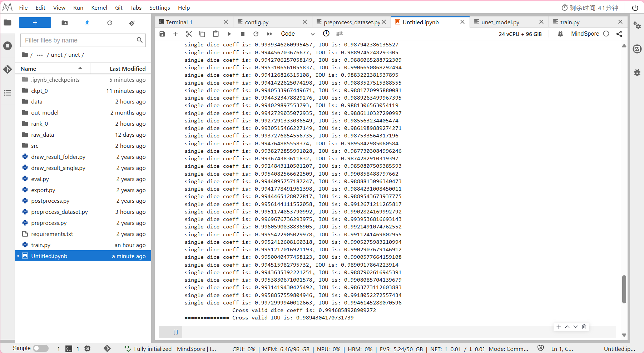Open the File menu
The image size is (644, 353).
pyautogui.click(x=23, y=7)
